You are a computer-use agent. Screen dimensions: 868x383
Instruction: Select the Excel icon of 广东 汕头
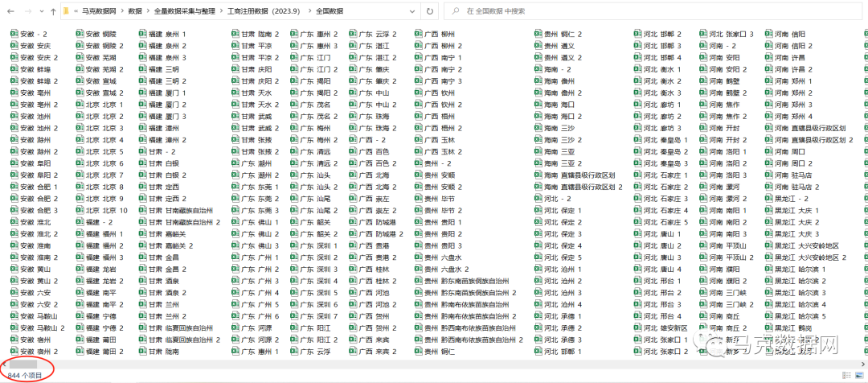294,175
